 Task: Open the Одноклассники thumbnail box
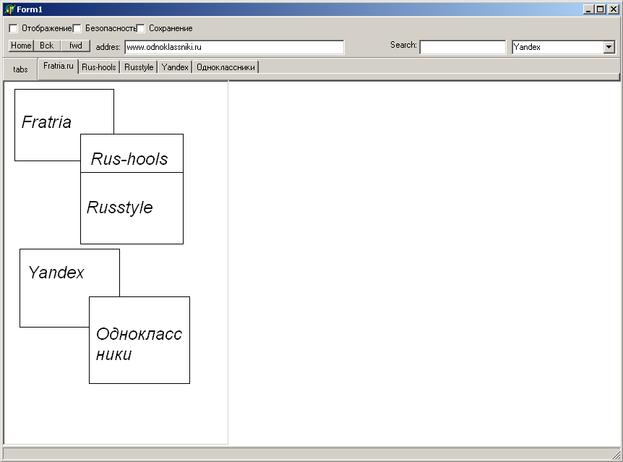tap(139, 340)
